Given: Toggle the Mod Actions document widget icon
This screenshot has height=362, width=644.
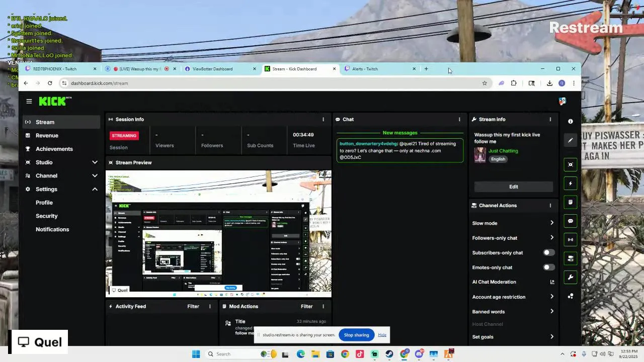Looking at the screenshot, I should click(x=571, y=202).
